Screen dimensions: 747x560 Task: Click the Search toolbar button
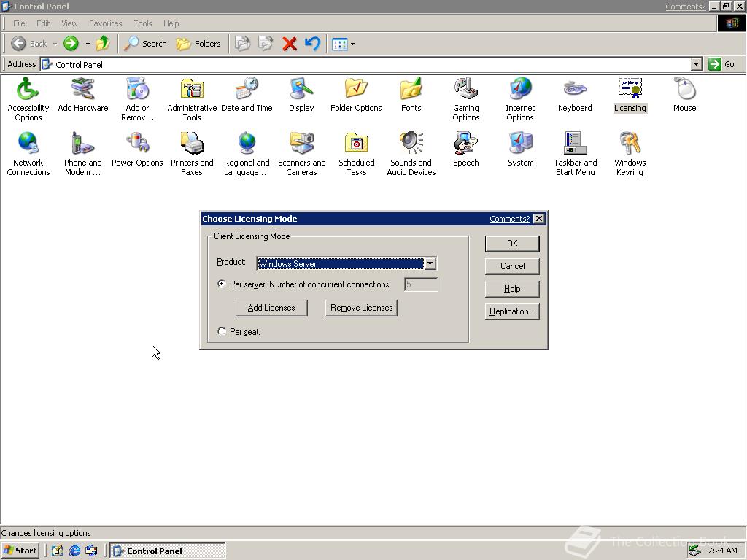pos(145,44)
